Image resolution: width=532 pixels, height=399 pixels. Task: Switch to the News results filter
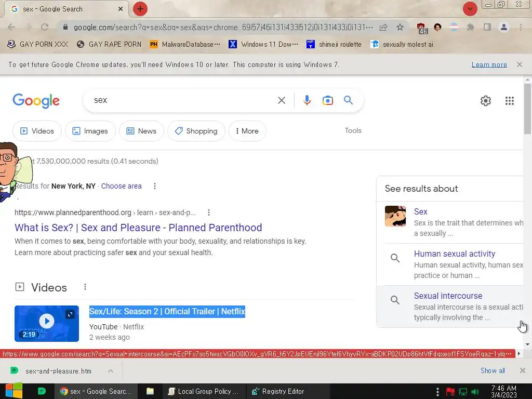click(x=141, y=131)
